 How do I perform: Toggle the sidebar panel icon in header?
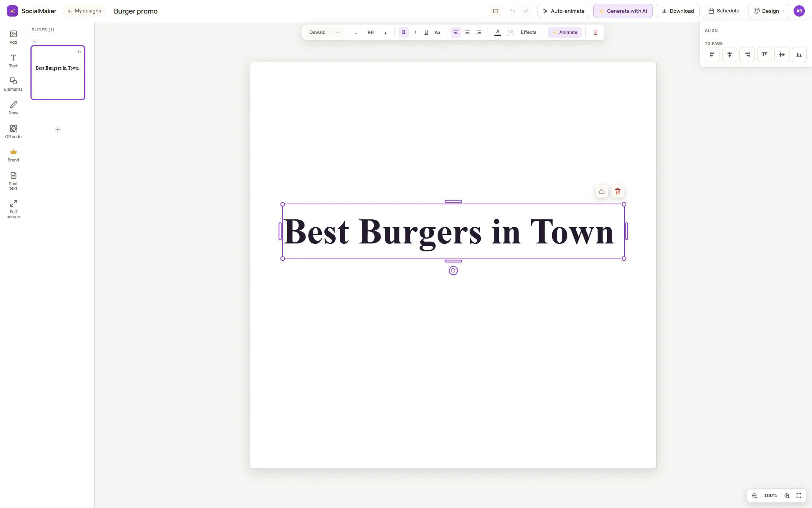click(495, 11)
